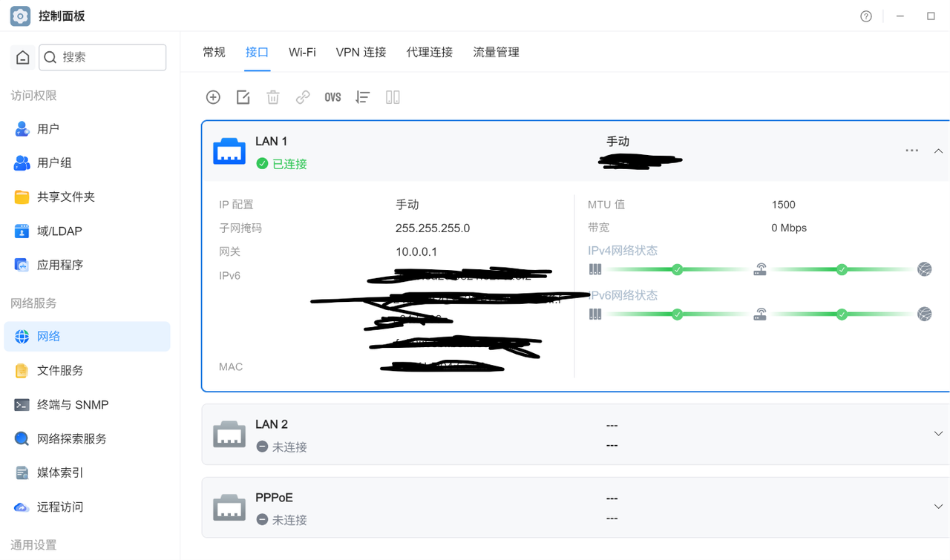Click the IPv4 NAS device icon
950x560 pixels.
click(x=595, y=269)
